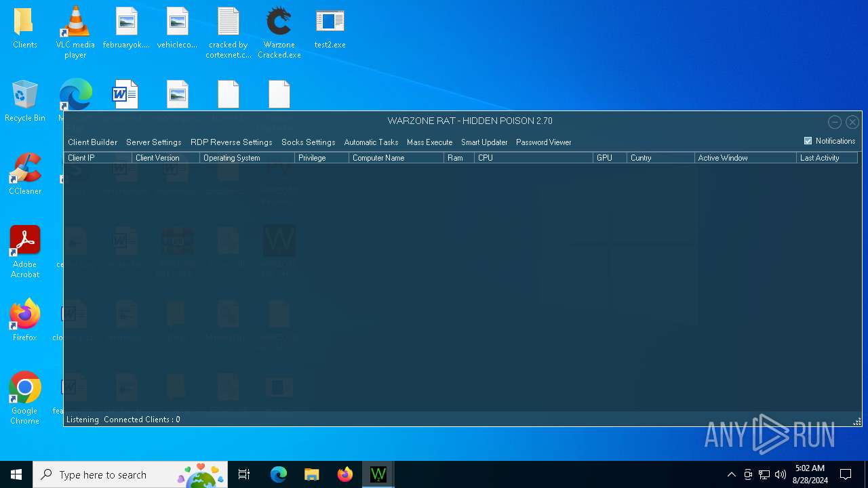Show hidden system tray icons

click(x=731, y=474)
